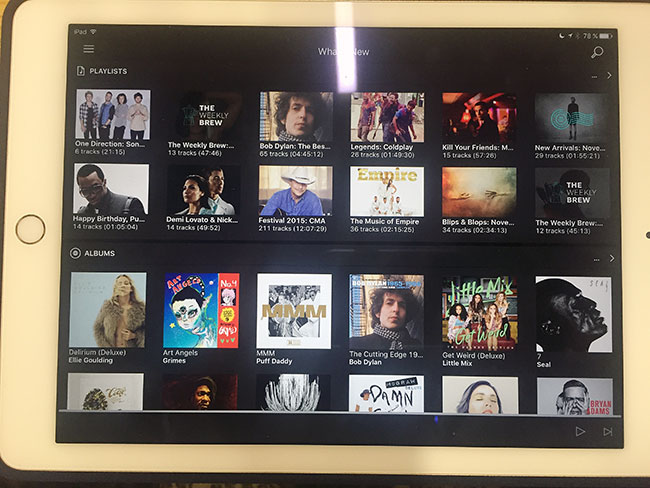Click '14 tracks (49:52)' text
Image resolution: width=650 pixels, height=488 pixels.
point(193,228)
